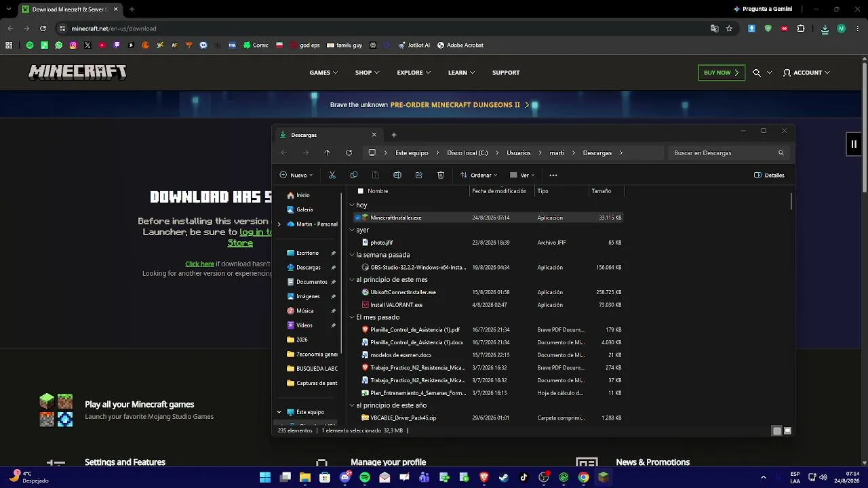Open Chrome downloads icon in toolbar
Viewport: 868px width, 488px height.
[825, 28]
